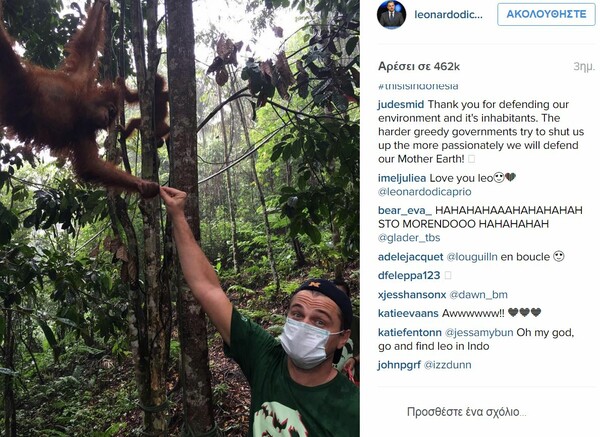Open the orangutan post photo
This screenshot has height=437, width=600.
coord(180,218)
